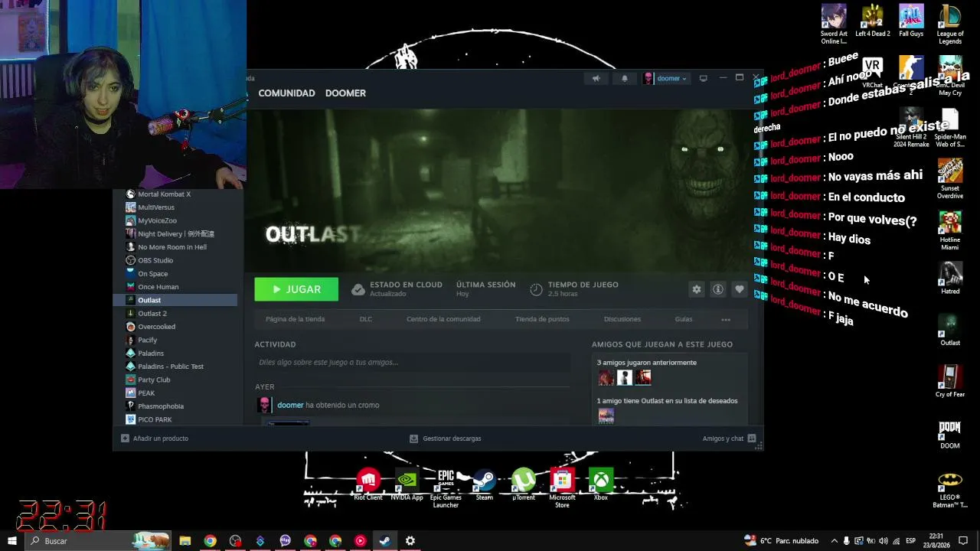980x551 pixels.
Task: Open File Explorer from taskbar
Action: click(185, 541)
